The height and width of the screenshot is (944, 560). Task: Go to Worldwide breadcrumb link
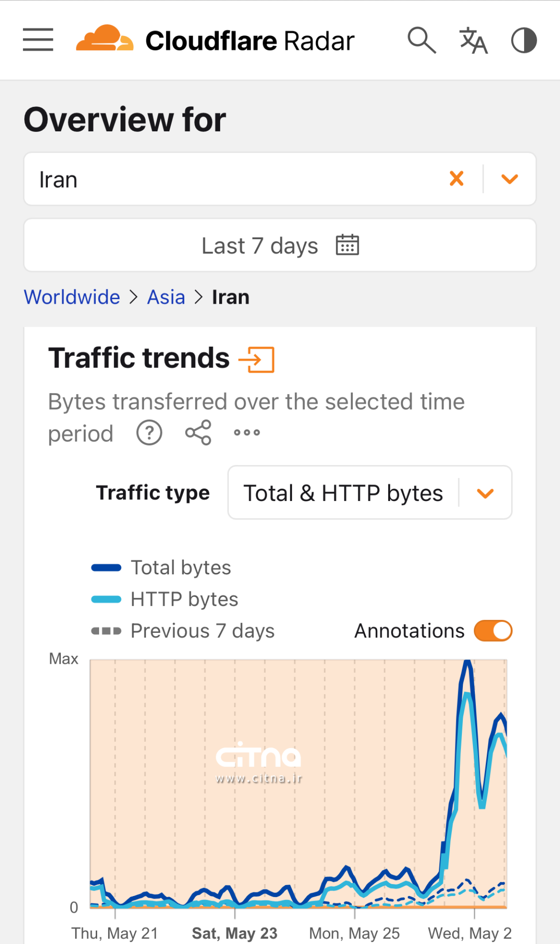click(x=72, y=297)
